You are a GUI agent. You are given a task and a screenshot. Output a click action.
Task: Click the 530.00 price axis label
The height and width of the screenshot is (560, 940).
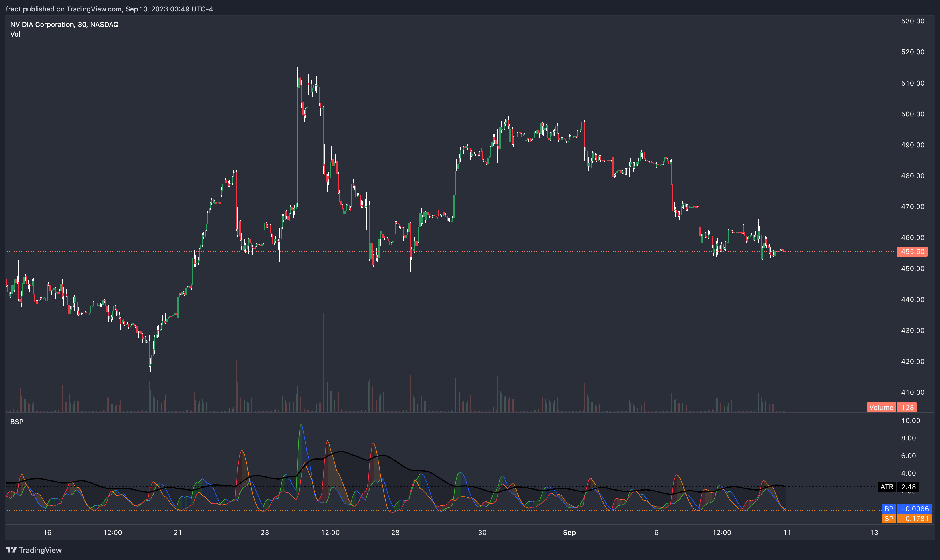point(913,21)
